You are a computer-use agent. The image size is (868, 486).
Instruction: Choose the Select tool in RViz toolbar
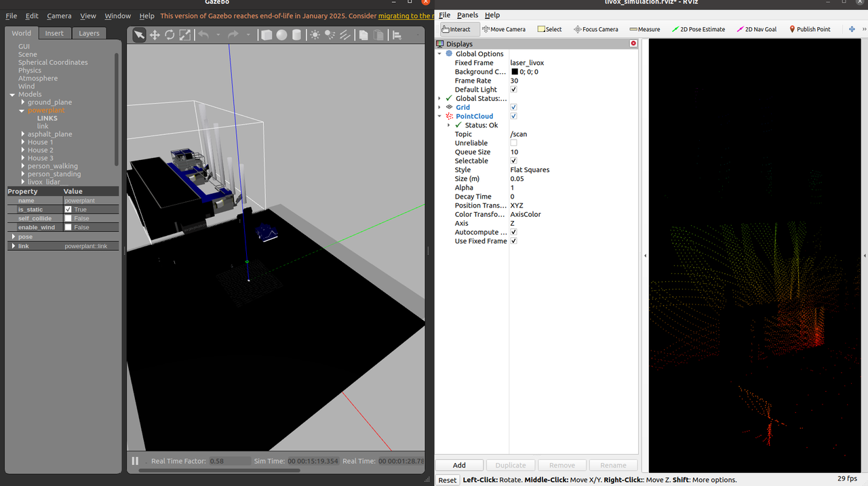pyautogui.click(x=549, y=29)
